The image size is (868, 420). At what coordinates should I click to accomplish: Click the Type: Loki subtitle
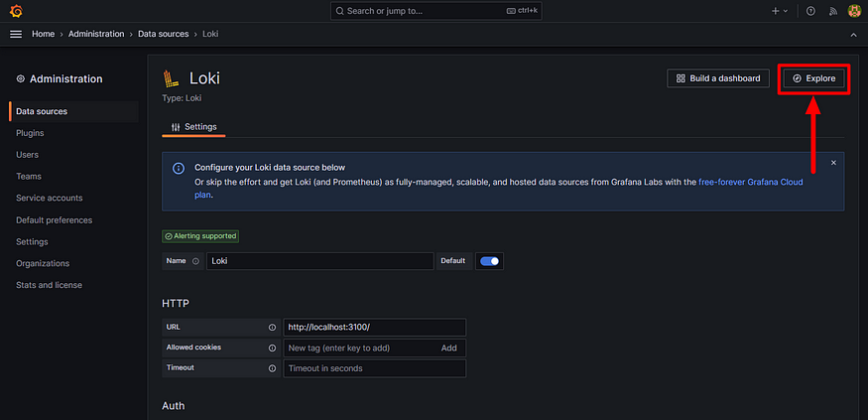point(183,98)
